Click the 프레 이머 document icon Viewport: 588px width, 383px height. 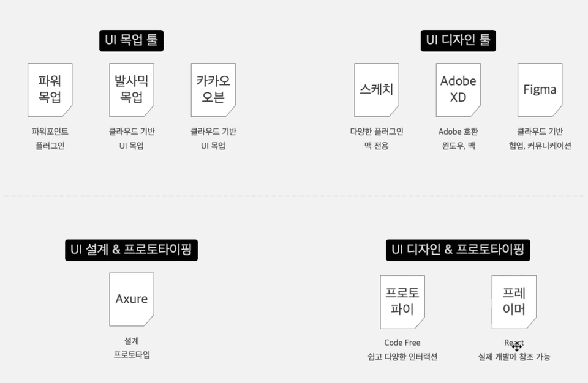coord(514,302)
